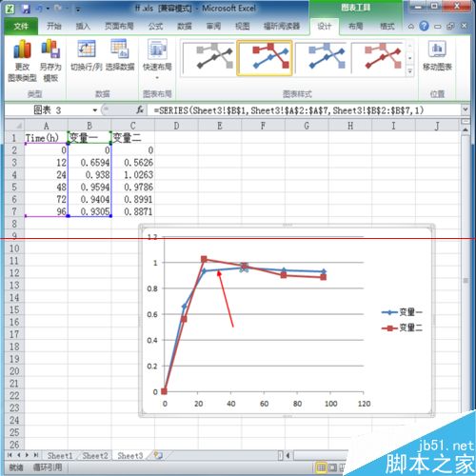Image resolution: width=476 pixels, height=476 pixels.
Task: Click the blue series point at x=96
Action: (324, 271)
